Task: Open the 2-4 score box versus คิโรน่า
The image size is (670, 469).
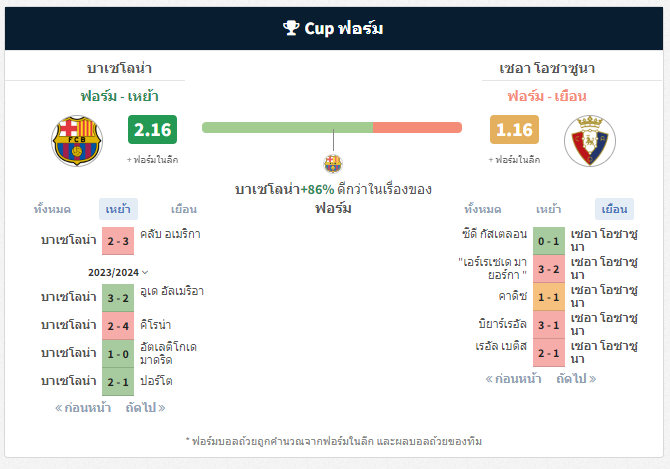Action: [x=118, y=326]
